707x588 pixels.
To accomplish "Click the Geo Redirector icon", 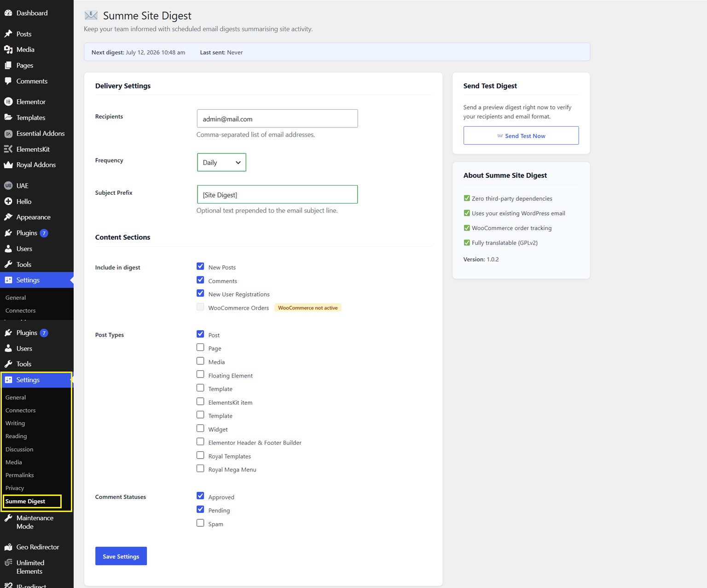I will coord(8,547).
